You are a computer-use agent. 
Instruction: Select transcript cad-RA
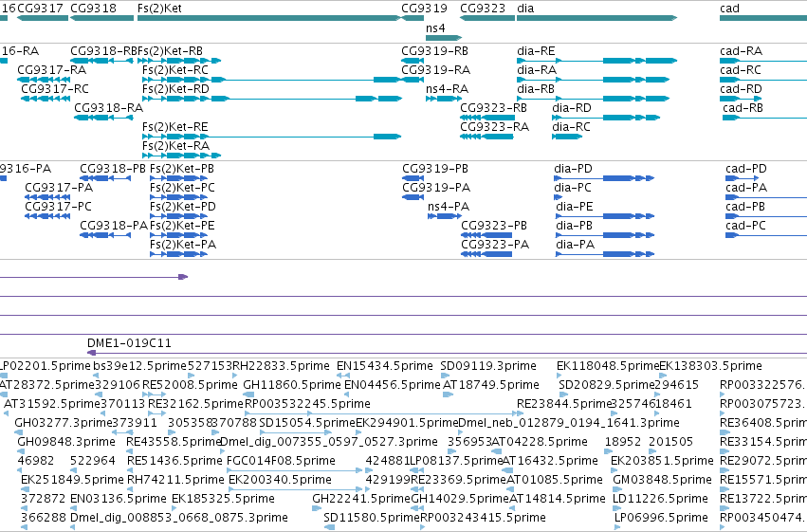[742, 51]
